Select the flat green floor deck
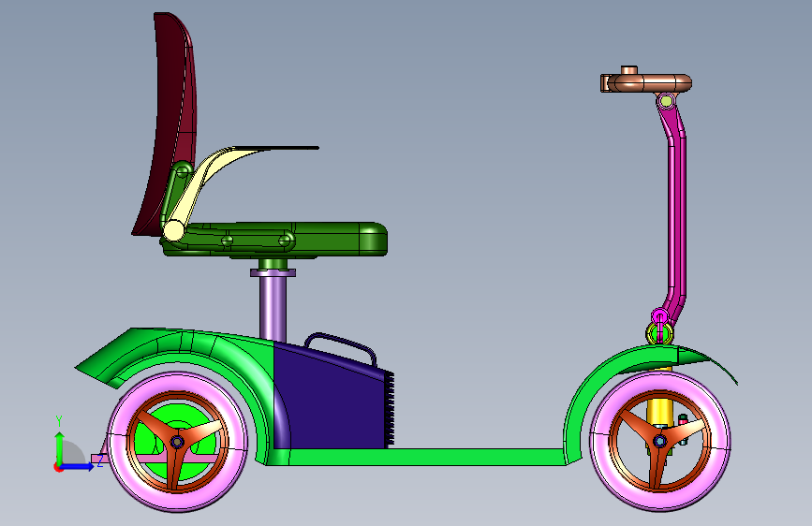This screenshot has height=526, width=812. tap(417, 457)
